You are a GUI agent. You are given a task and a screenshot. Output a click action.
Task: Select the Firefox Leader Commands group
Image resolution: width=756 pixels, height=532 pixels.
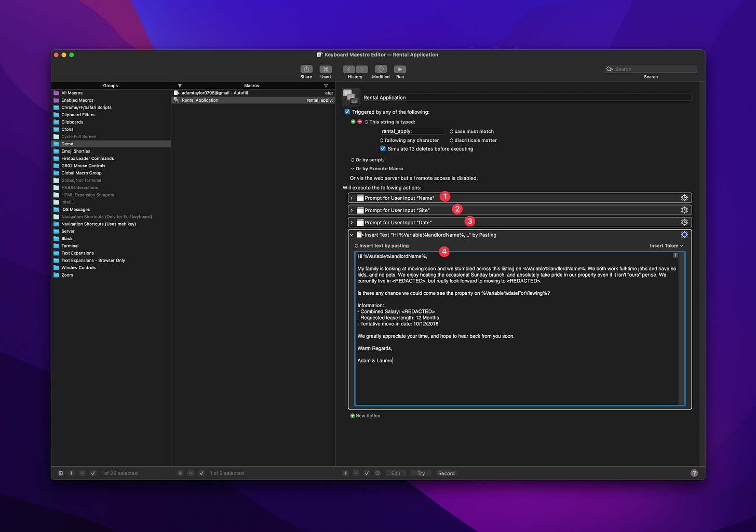(111, 158)
